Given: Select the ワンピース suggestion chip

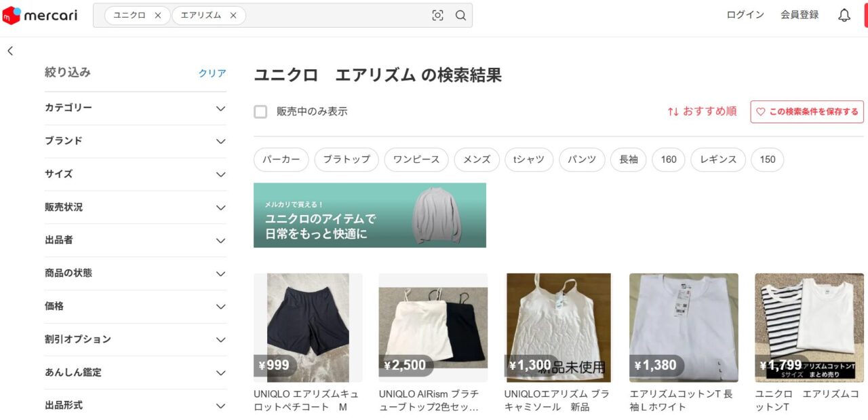Looking at the screenshot, I should pyautogui.click(x=416, y=159).
